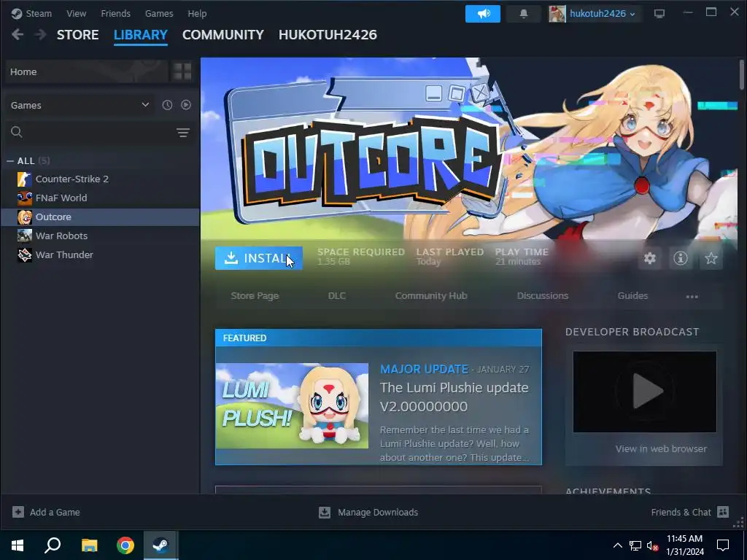Viewport: 747px width, 560px height.
Task: Expand the Games filter dropdown
Action: pyautogui.click(x=79, y=105)
